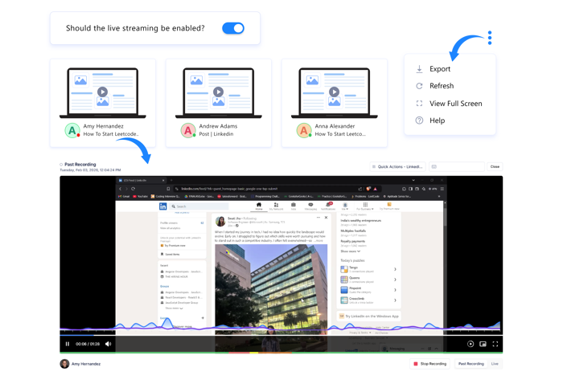
Task: Open the three-dot options menu
Action: tap(490, 38)
